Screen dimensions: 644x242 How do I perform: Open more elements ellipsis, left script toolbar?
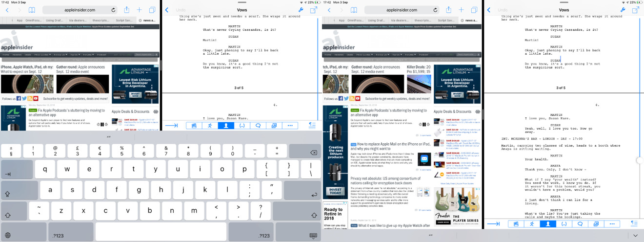[x=290, y=126]
